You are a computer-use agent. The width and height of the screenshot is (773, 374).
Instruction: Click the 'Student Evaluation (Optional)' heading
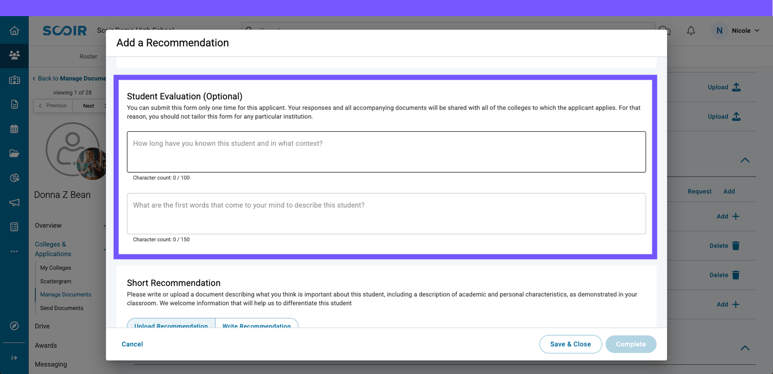(184, 96)
